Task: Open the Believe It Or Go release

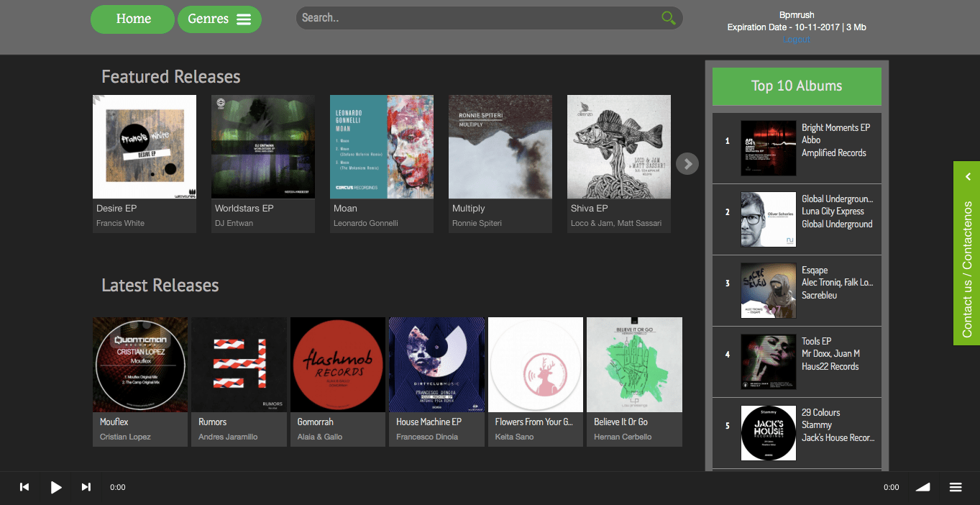Action: click(634, 365)
